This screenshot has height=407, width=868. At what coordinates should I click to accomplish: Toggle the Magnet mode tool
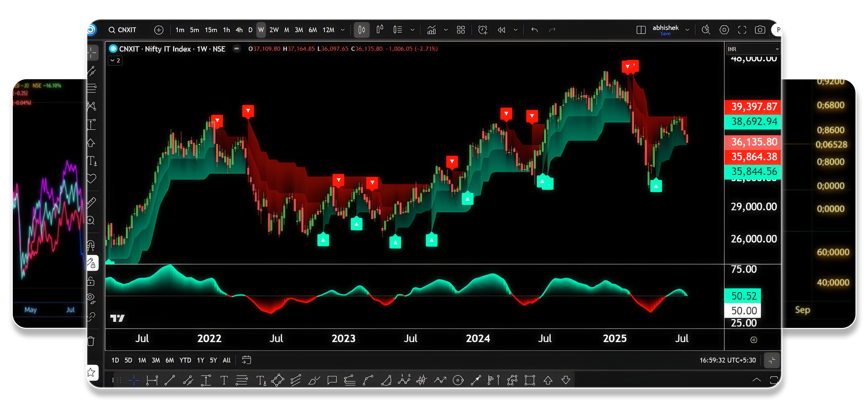91,245
